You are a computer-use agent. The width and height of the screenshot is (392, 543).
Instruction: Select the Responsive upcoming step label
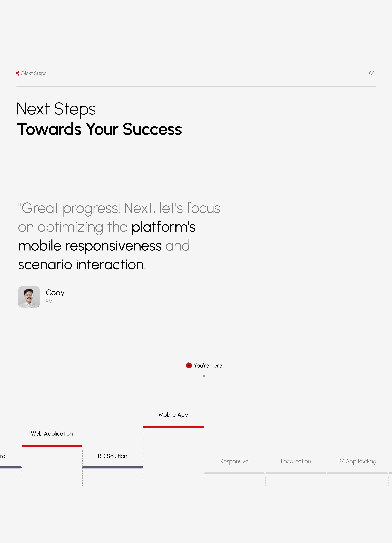(234, 461)
